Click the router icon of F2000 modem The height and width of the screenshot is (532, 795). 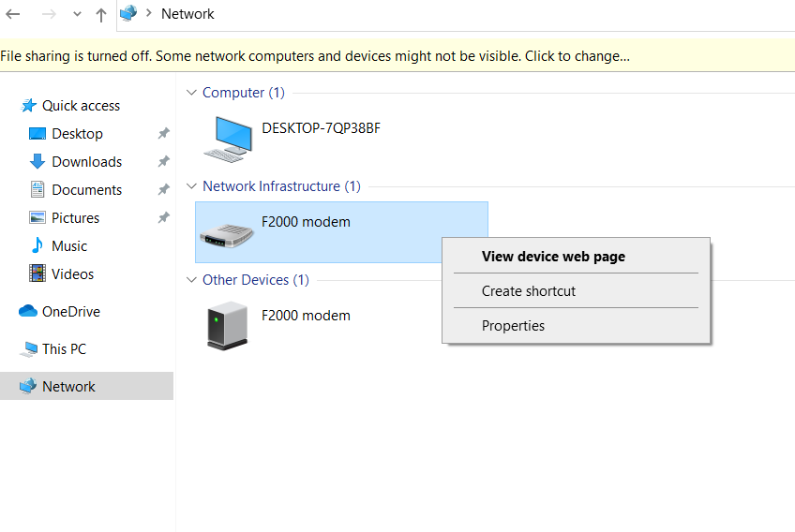(227, 236)
